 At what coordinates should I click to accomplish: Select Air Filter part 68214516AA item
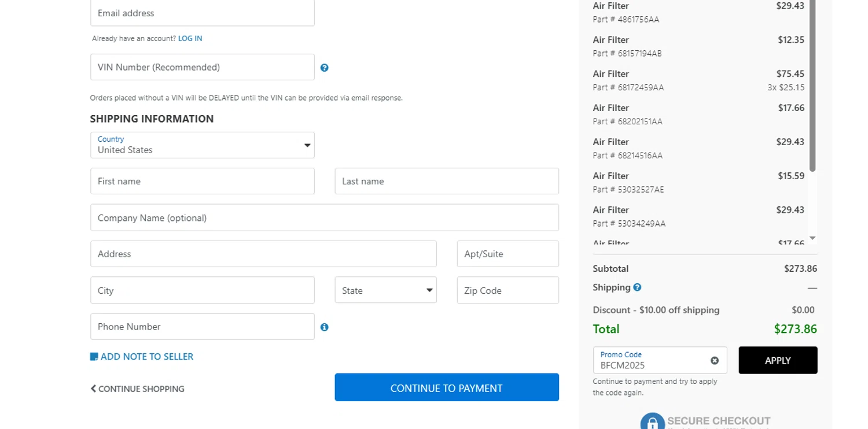[x=698, y=149]
